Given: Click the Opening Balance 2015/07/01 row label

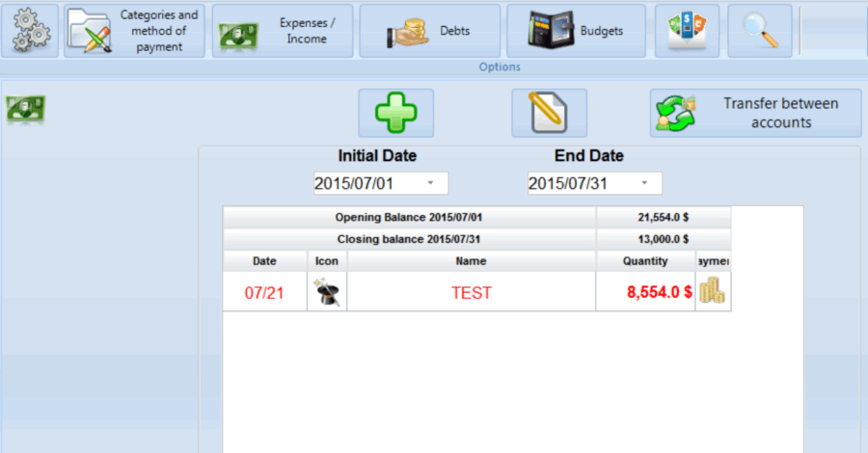Looking at the screenshot, I should coord(409,218).
